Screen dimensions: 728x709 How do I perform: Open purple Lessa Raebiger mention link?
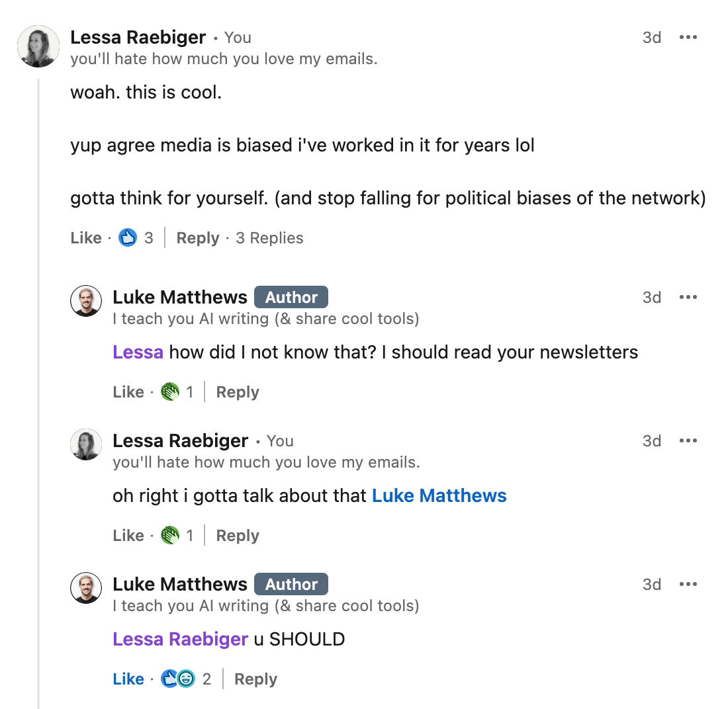[181, 639]
